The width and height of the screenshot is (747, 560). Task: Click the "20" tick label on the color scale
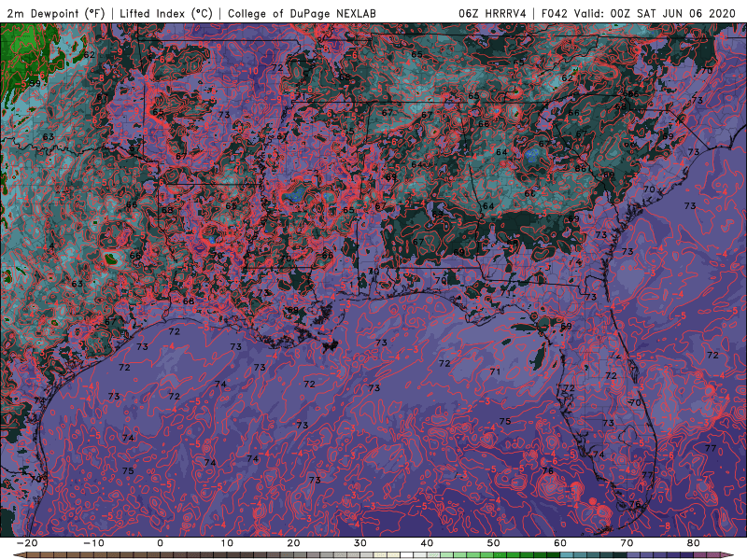pyautogui.click(x=293, y=543)
